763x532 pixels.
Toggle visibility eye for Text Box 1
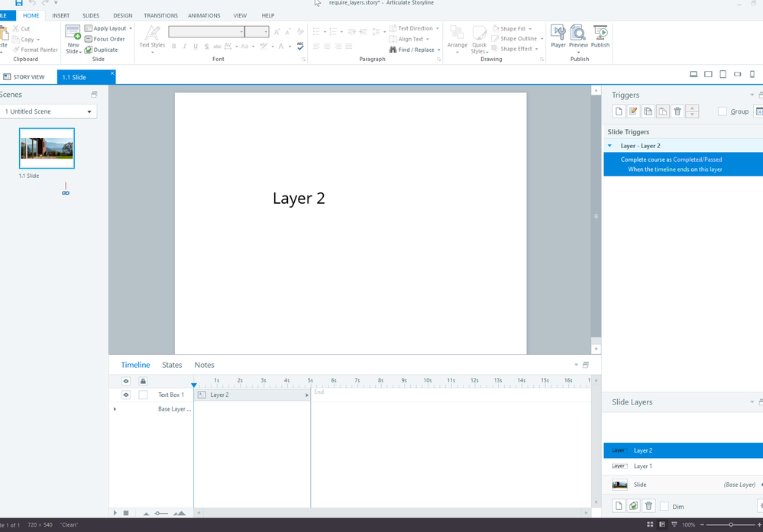126,395
